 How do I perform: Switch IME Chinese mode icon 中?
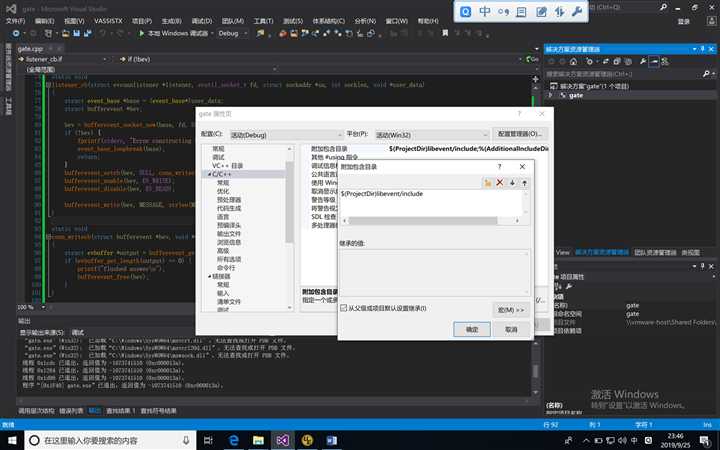484,12
